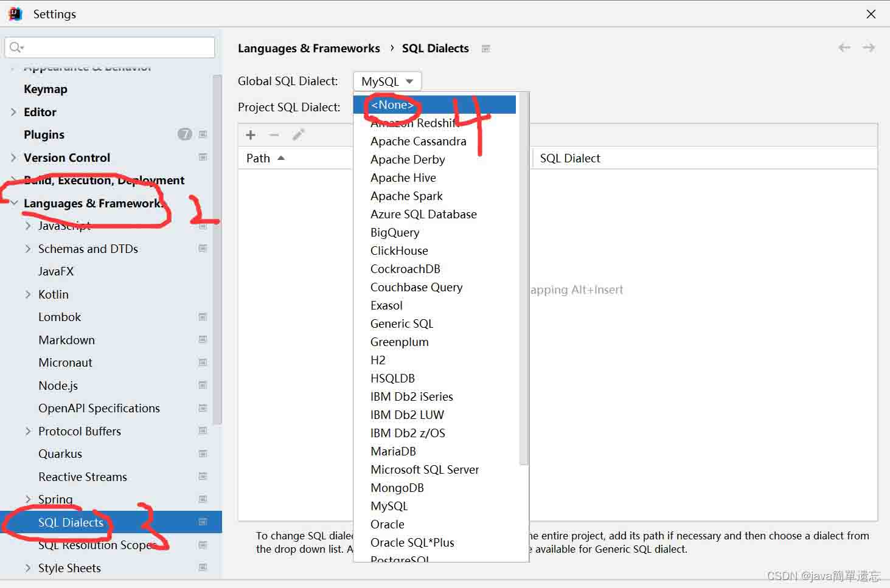Click the dialect list scrollbar
Screen dimensions: 890x588
click(524, 280)
